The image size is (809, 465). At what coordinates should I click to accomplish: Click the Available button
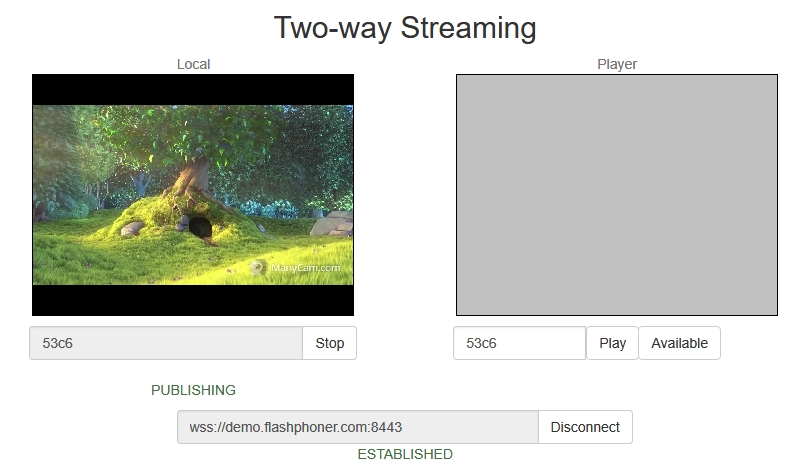pos(679,343)
